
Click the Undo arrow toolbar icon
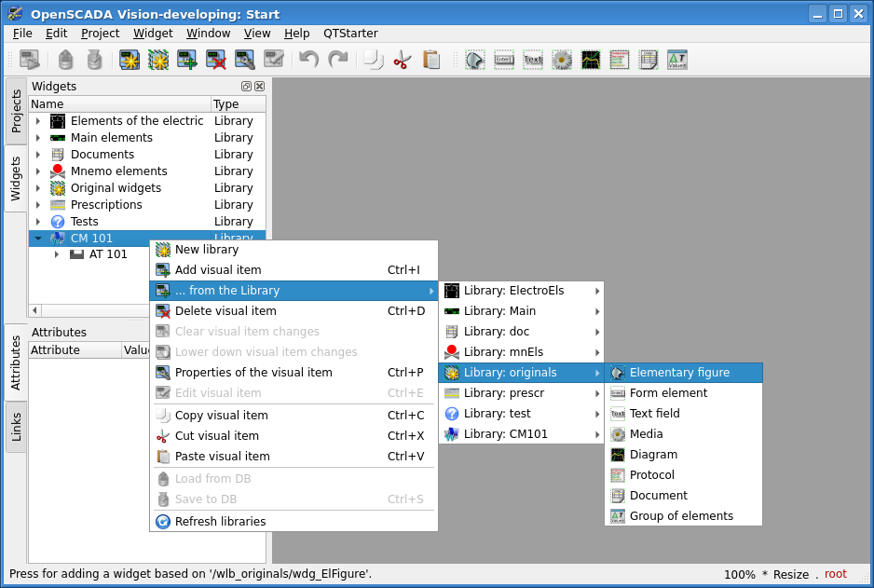(308, 61)
